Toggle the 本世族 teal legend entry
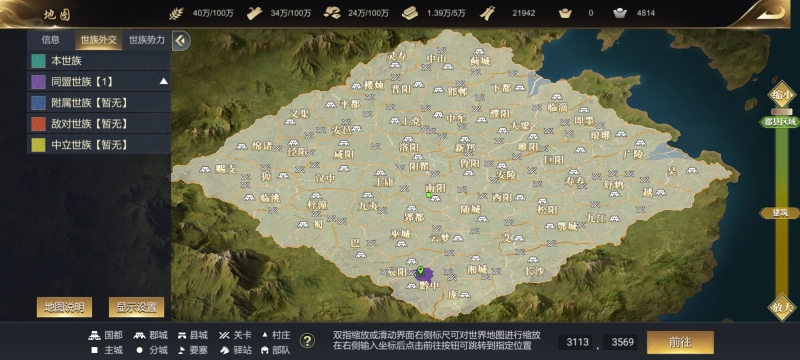The width and height of the screenshot is (800, 360). (99, 61)
